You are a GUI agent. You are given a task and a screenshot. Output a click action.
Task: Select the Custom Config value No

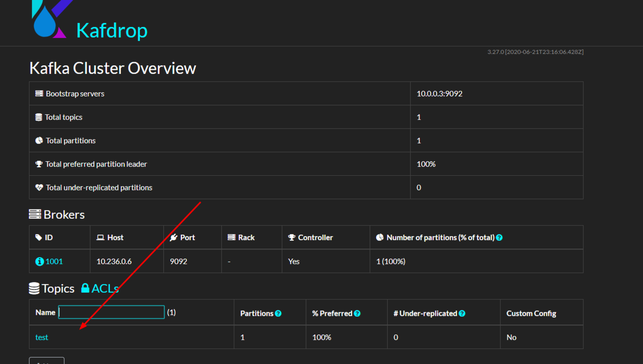(511, 337)
